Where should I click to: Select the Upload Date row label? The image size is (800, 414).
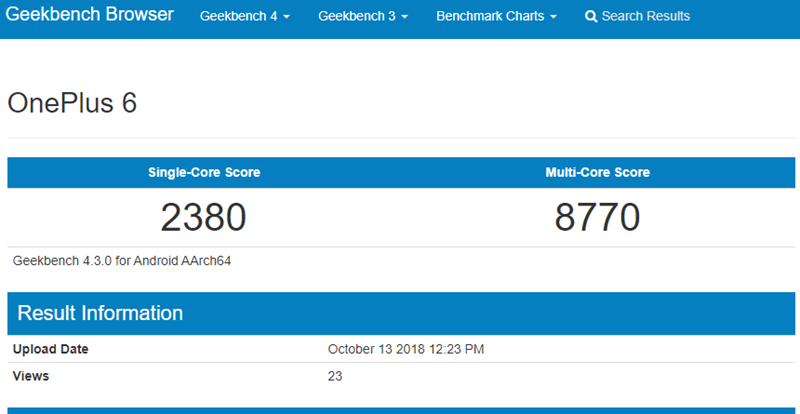click(50, 349)
